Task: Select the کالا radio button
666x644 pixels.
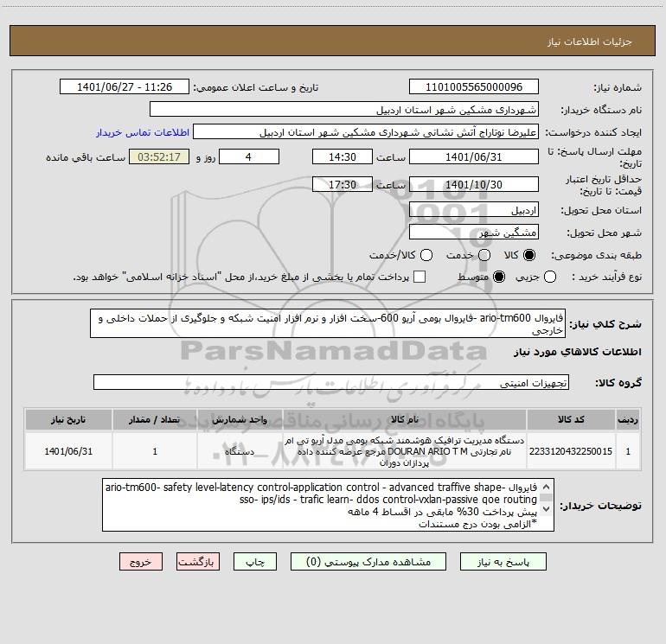Action: tap(529, 255)
